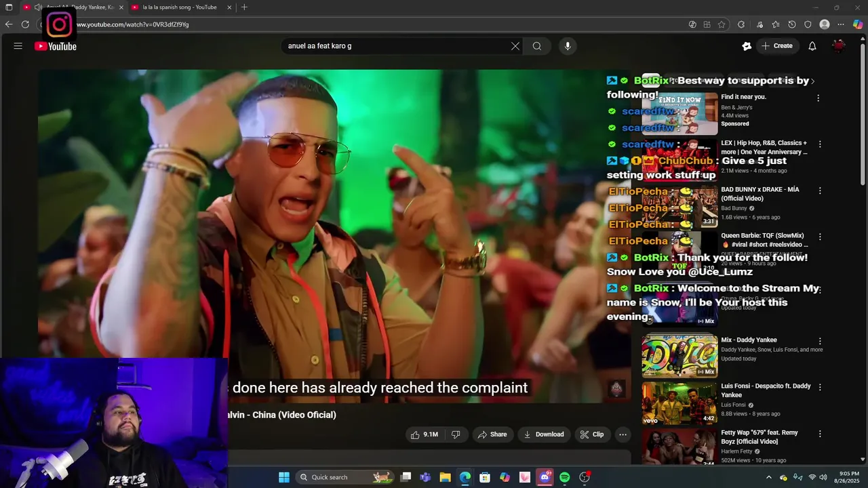
Task: Open options for Find it near you ad
Action: (818, 98)
